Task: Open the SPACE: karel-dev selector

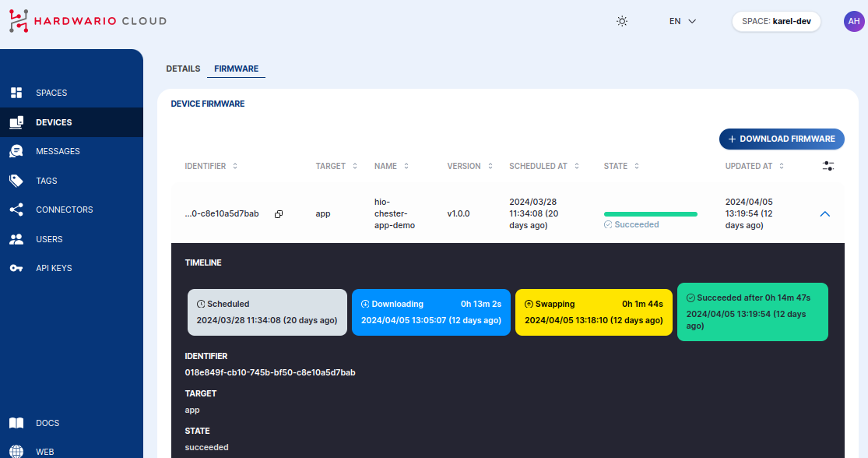Action: coord(776,21)
